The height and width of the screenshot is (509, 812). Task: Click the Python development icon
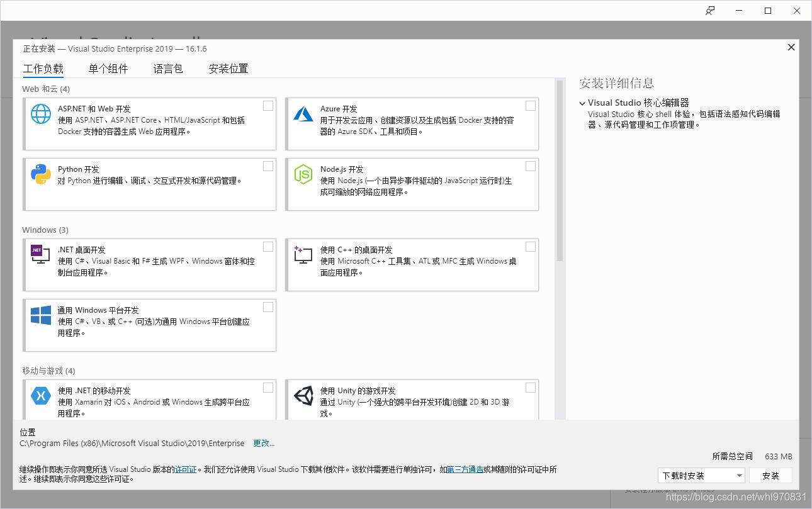coord(41,174)
